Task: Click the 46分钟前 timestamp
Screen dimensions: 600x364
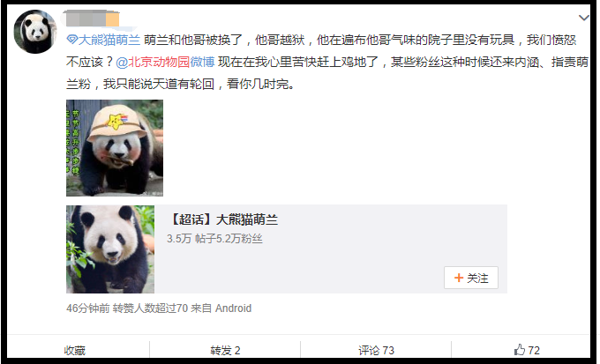Action: tap(88, 308)
